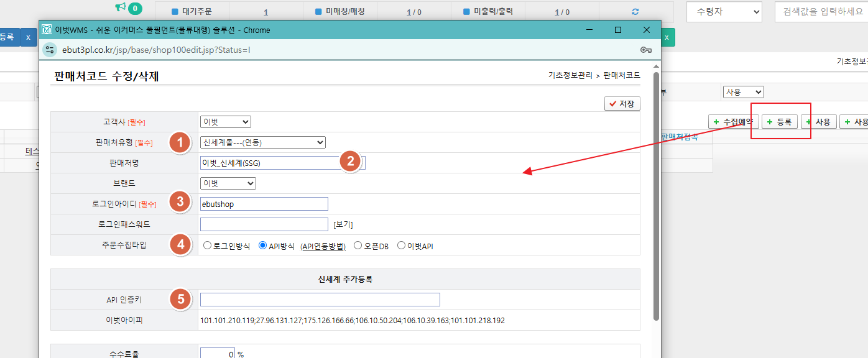
Task: Open the 사용 status dropdown in background page
Action: pyautogui.click(x=743, y=92)
